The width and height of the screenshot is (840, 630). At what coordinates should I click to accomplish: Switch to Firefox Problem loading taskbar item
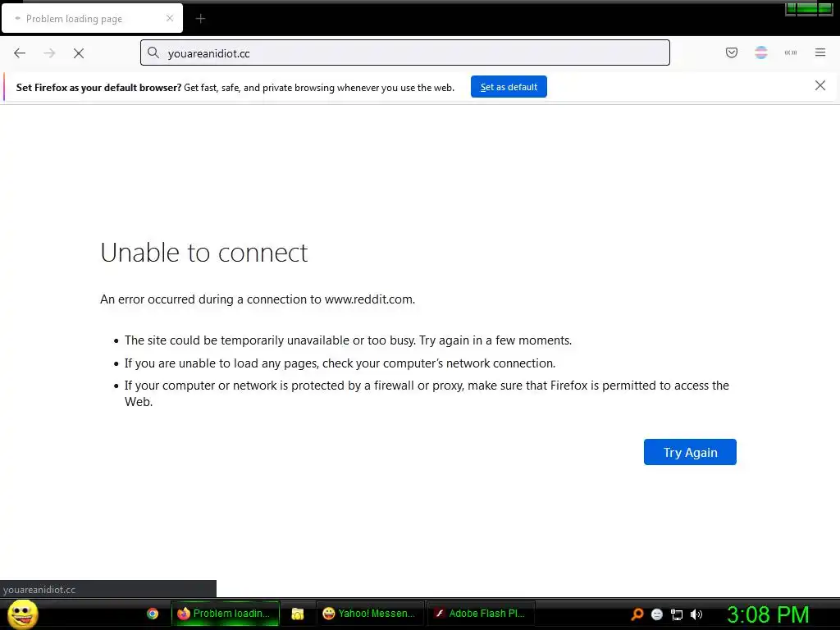[x=226, y=614]
